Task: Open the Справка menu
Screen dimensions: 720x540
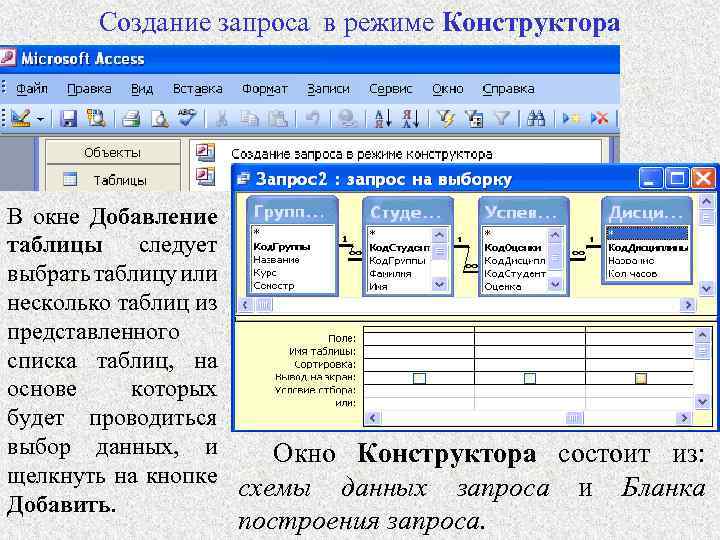Action: click(x=508, y=88)
